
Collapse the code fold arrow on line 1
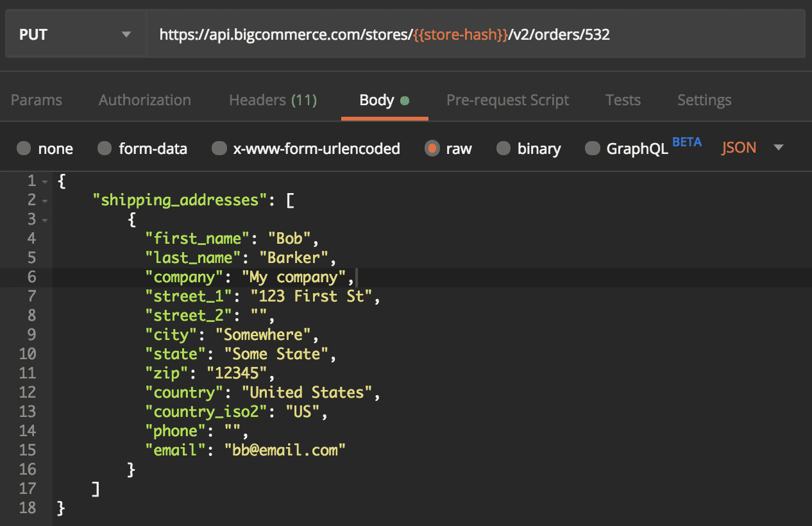click(44, 182)
